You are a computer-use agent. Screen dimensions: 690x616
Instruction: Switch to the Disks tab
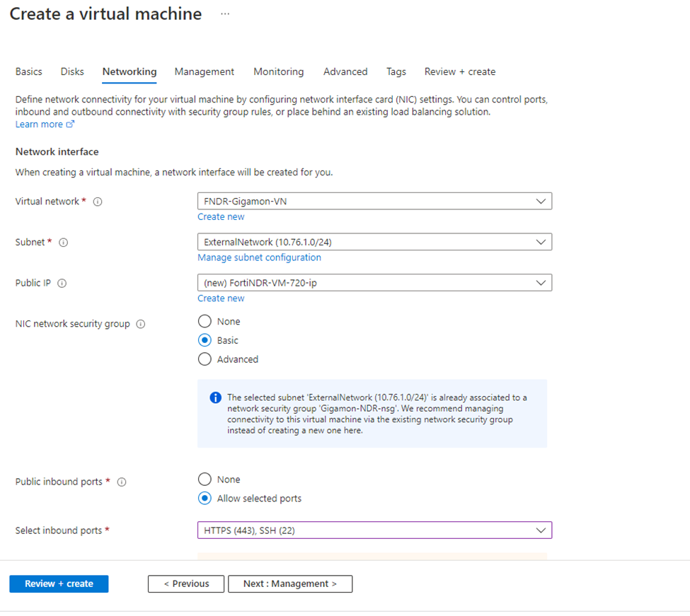71,71
